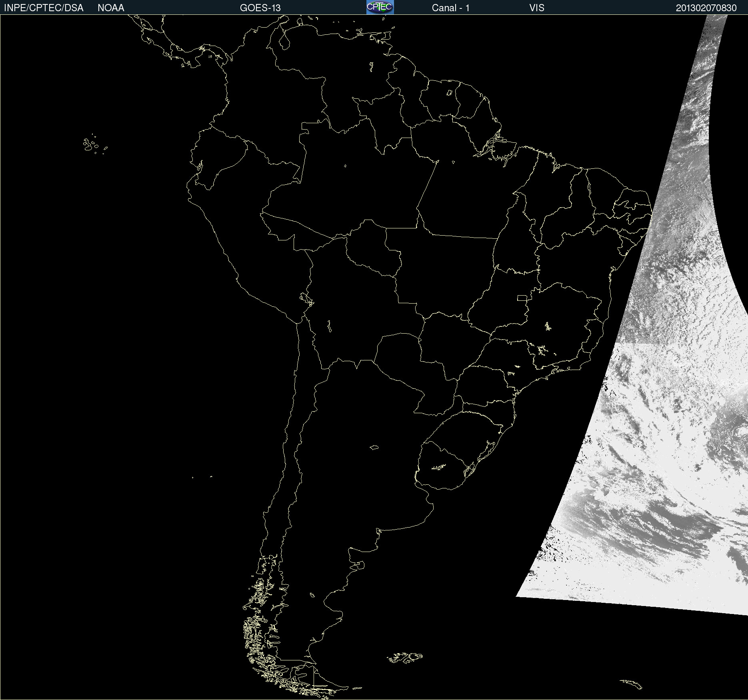Click the INPE/CPTEC/DSA header label

coord(44,8)
